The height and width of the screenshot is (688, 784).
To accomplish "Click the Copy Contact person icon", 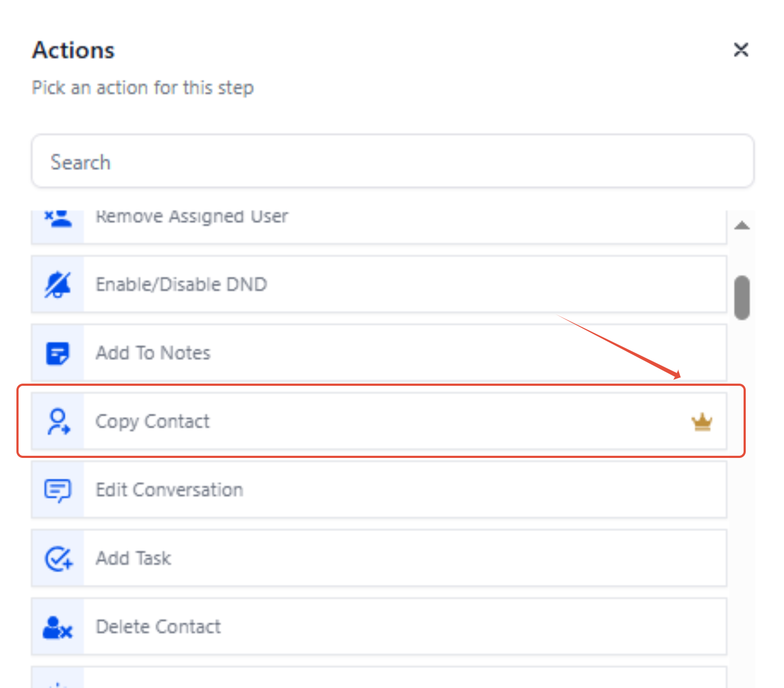I will (x=58, y=421).
